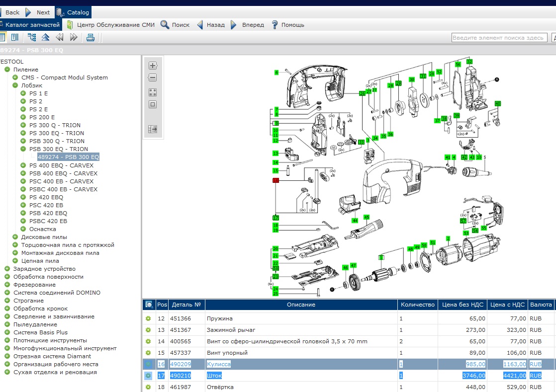Image resolution: width=556 pixels, height=392 pixels.
Task: Click the tree structure view icon
Action: pyautogui.click(x=32, y=37)
